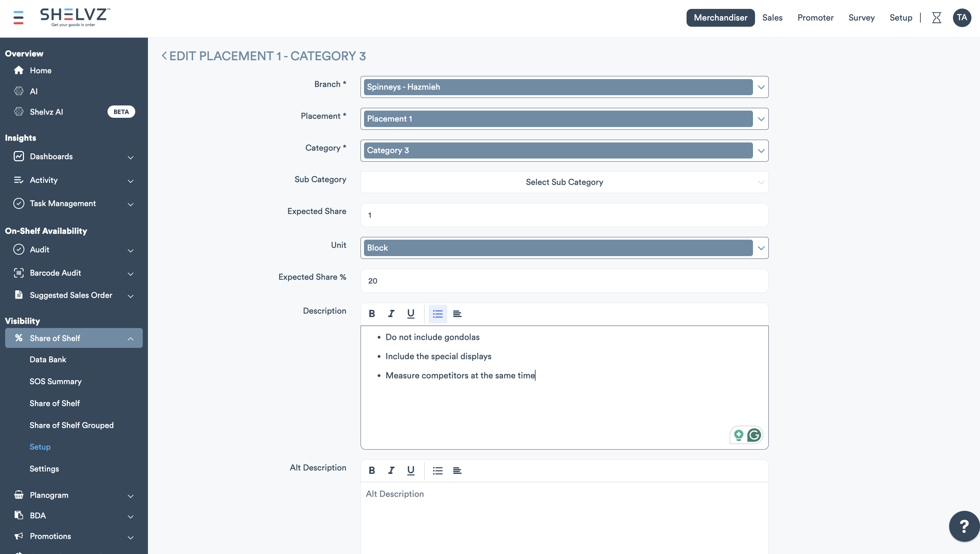980x554 pixels.
Task: Toggle underline in Alt Description editor
Action: click(x=411, y=470)
